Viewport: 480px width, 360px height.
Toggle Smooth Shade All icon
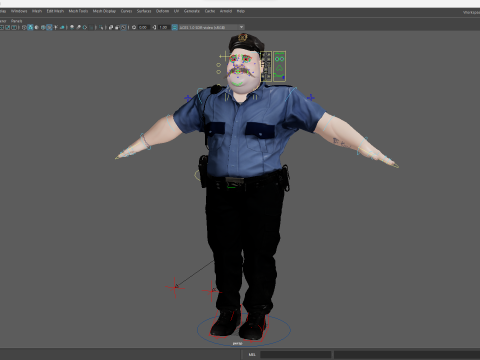pyautogui.click(x=30, y=27)
